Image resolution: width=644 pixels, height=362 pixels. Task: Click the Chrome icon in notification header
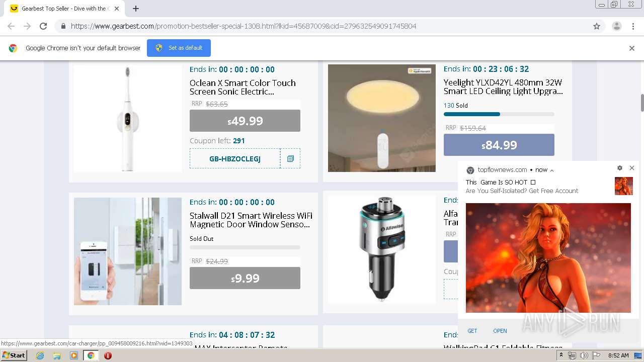click(x=470, y=170)
